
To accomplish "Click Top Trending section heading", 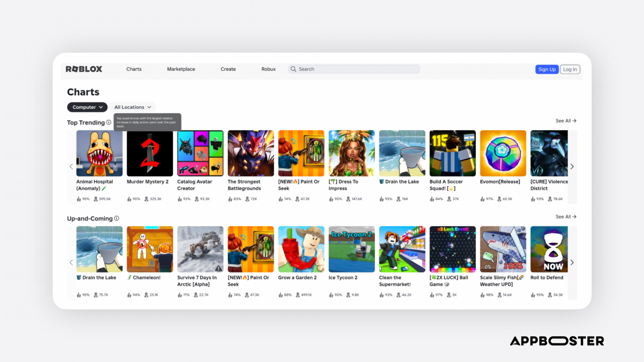I will 86,123.
